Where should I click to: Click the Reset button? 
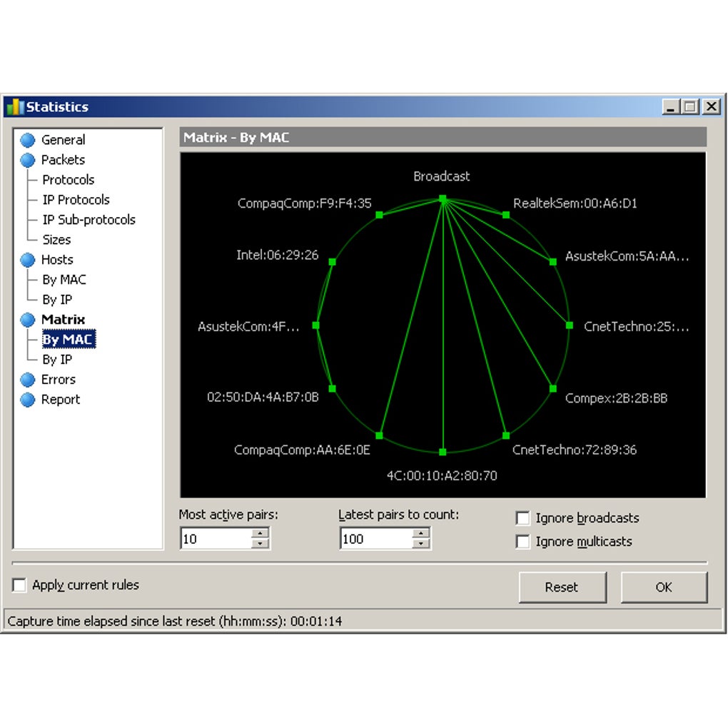562,587
